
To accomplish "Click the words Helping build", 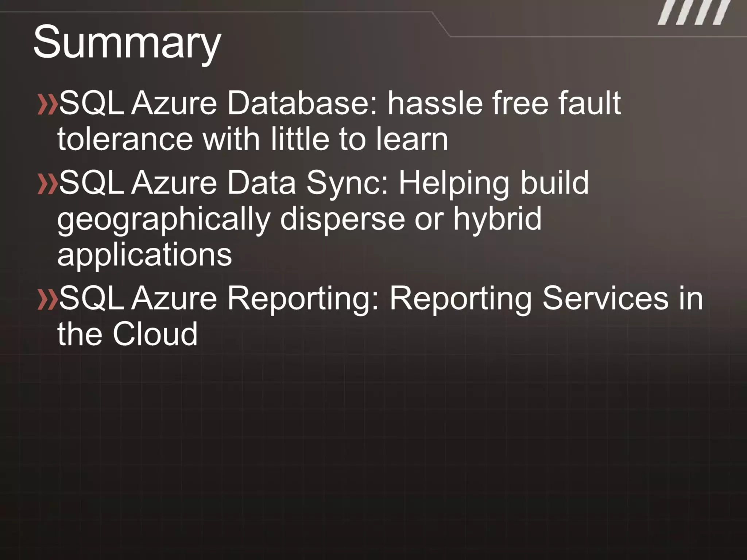I will [x=494, y=184].
